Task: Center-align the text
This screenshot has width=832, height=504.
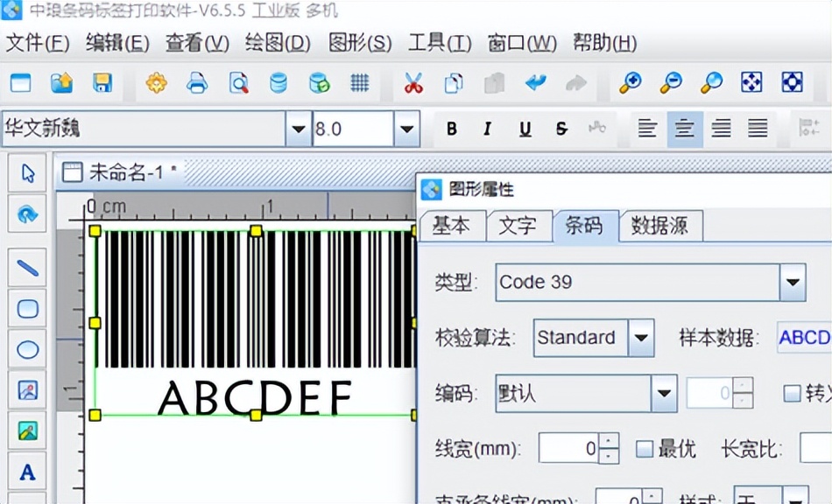Action: [x=685, y=129]
